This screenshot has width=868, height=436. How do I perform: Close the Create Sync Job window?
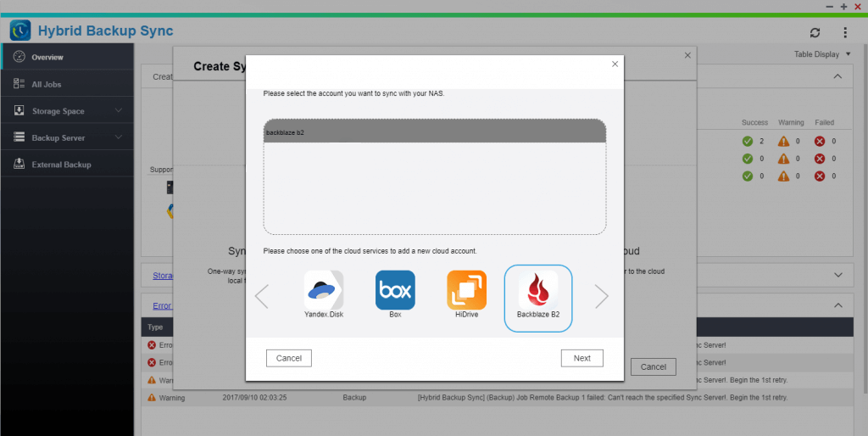coord(687,55)
